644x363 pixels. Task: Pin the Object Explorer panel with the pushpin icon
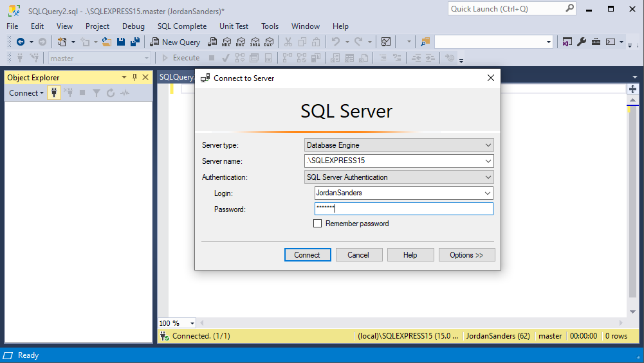tap(134, 77)
